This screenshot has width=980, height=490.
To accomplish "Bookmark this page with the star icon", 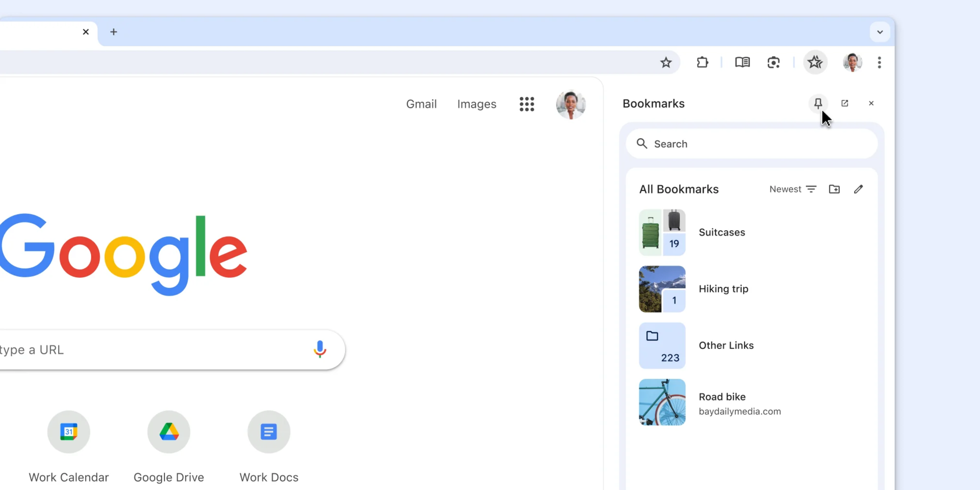I will [666, 62].
